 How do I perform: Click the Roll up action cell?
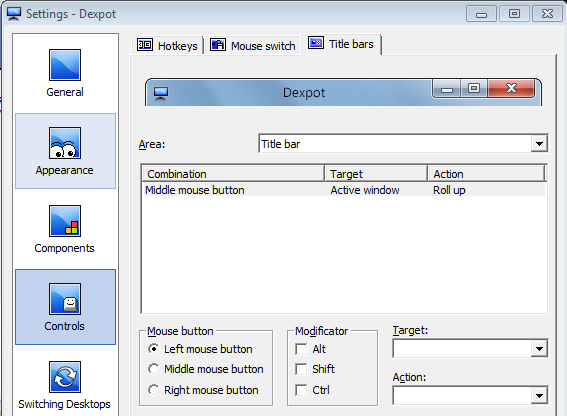(x=449, y=190)
